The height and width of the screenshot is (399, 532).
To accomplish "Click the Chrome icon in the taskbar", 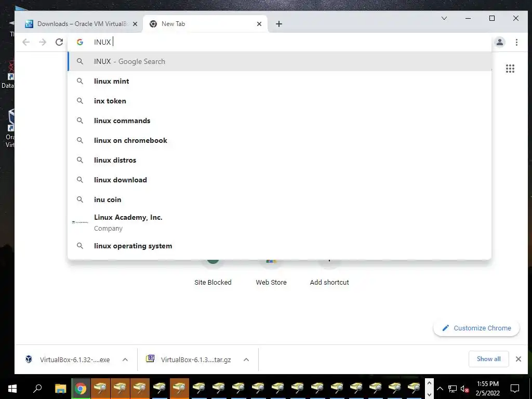I will tap(81, 389).
